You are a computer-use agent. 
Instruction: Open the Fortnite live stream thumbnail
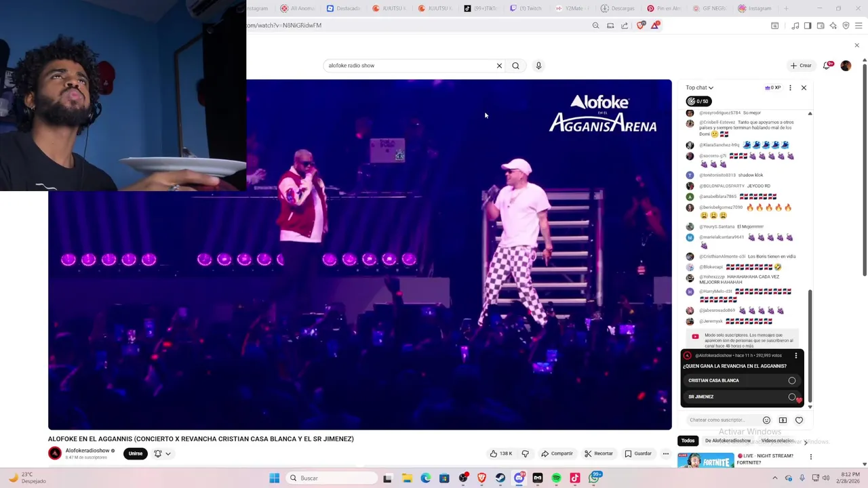point(705,460)
